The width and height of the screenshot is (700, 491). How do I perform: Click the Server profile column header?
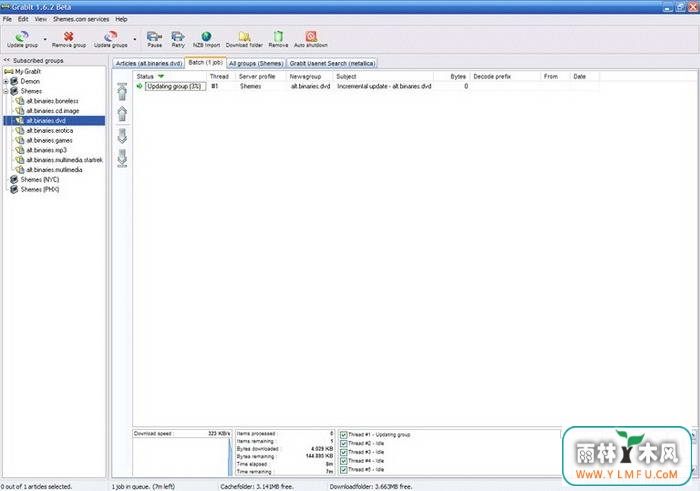(x=261, y=76)
